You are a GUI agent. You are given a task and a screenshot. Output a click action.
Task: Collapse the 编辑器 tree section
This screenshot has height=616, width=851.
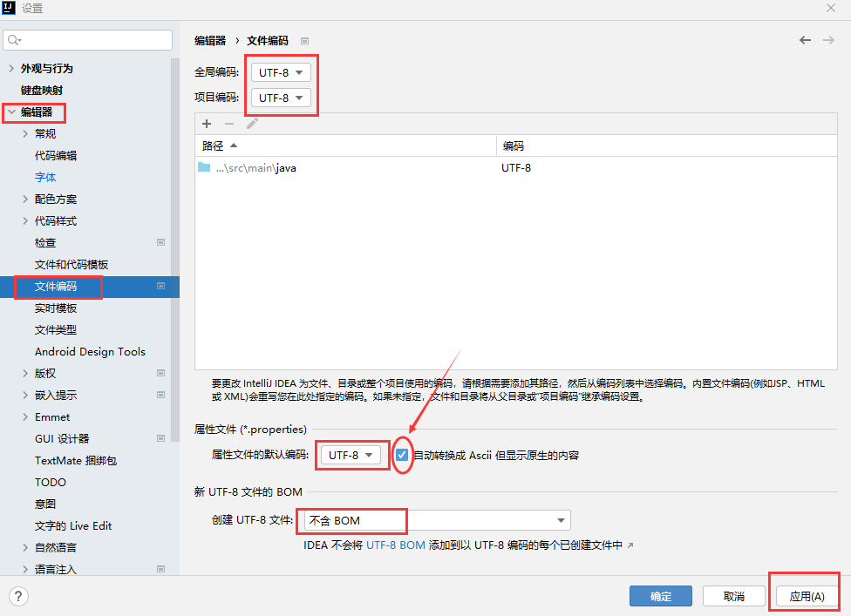click(10, 112)
